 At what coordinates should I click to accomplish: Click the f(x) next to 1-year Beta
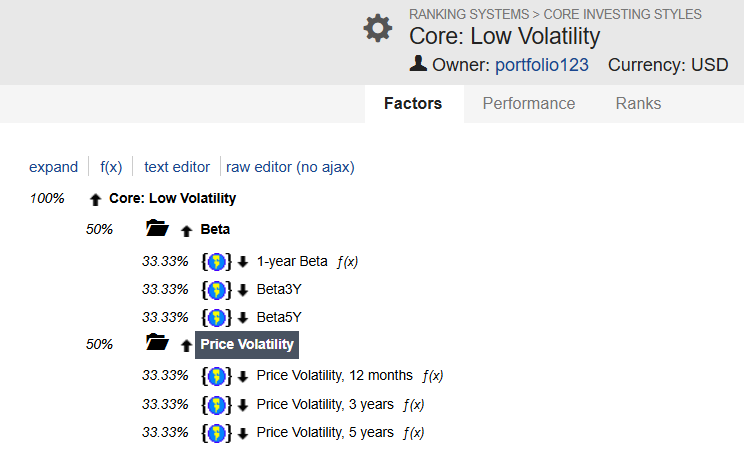point(347,262)
